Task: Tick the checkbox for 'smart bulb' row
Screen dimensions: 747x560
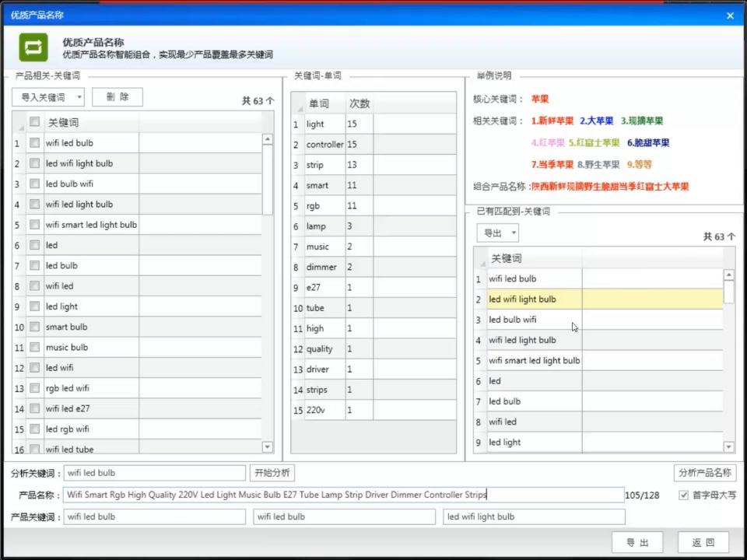Action: (x=34, y=327)
